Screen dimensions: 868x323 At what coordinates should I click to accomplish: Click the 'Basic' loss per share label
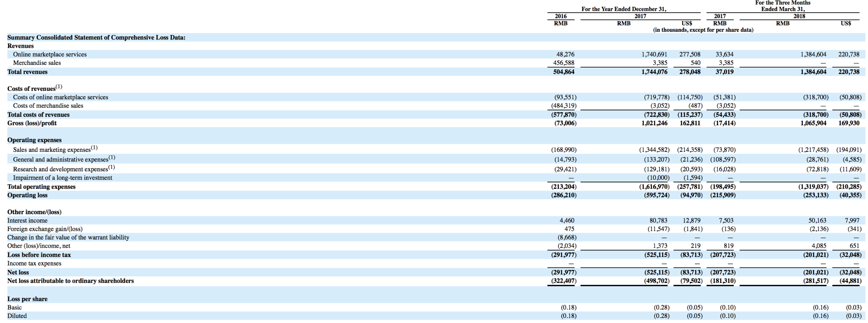(14, 307)
